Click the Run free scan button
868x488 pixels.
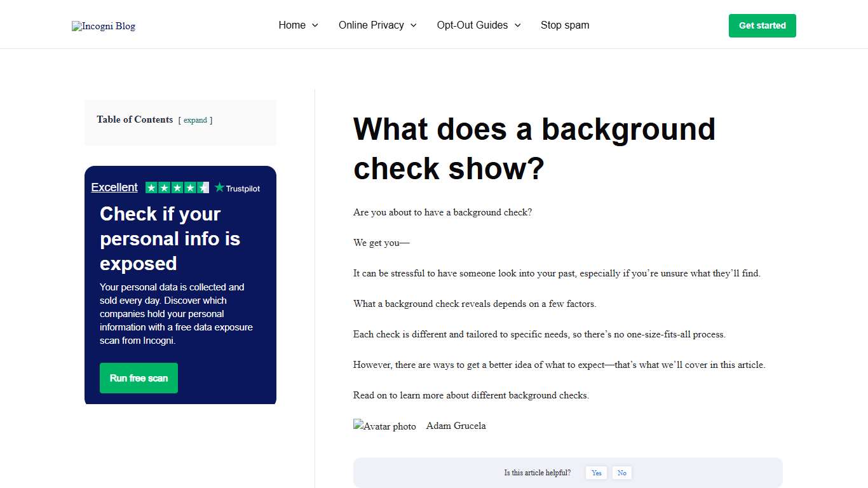[x=139, y=377]
